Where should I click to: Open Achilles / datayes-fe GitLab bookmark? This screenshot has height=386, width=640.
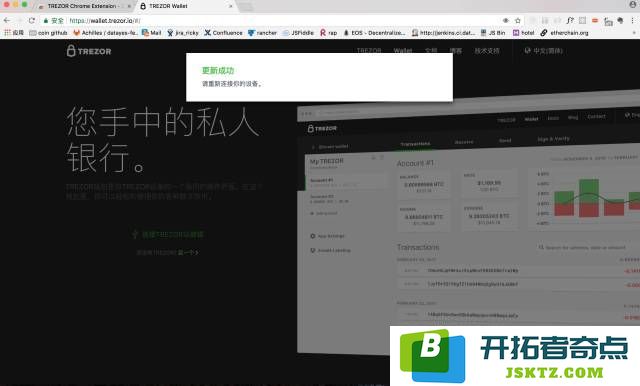coord(105,33)
